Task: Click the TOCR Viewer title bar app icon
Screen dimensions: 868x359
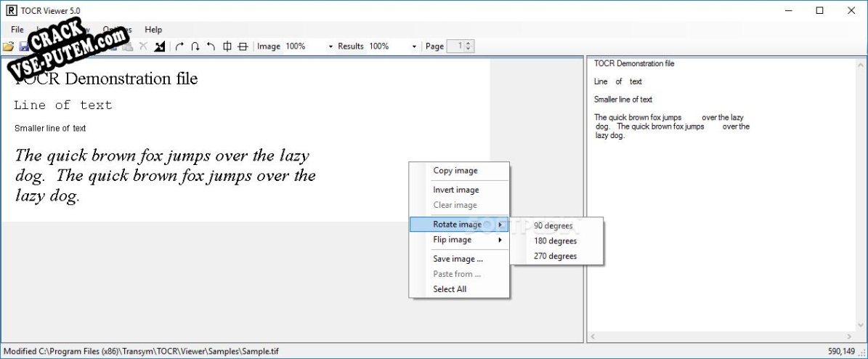Action: pos(10,10)
